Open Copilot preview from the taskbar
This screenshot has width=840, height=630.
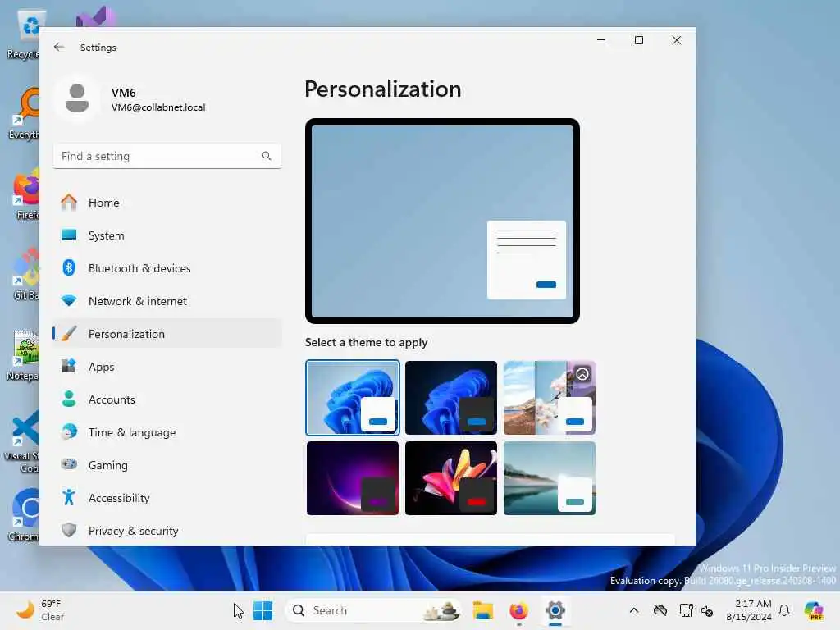(814, 610)
